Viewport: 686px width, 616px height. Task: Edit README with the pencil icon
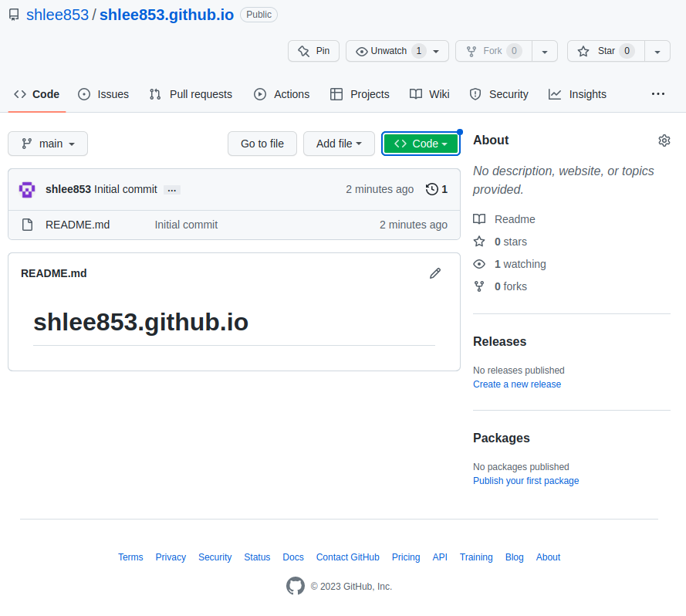435,273
